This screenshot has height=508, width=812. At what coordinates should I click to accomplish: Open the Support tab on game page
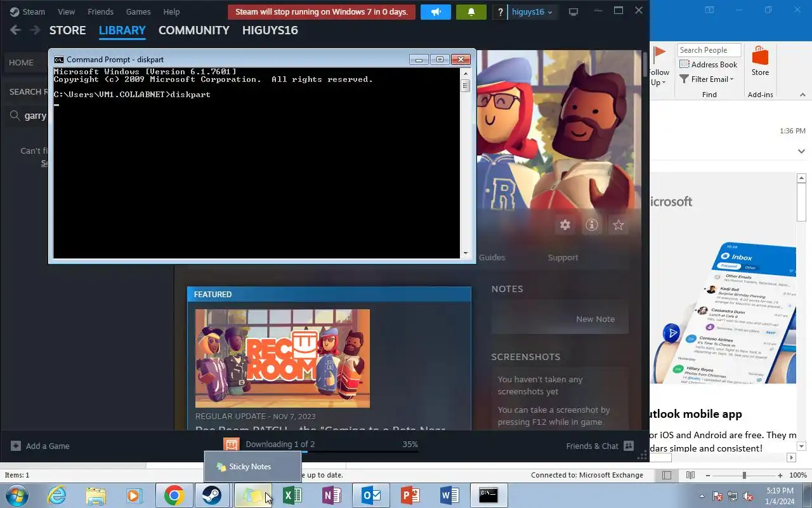(x=563, y=257)
